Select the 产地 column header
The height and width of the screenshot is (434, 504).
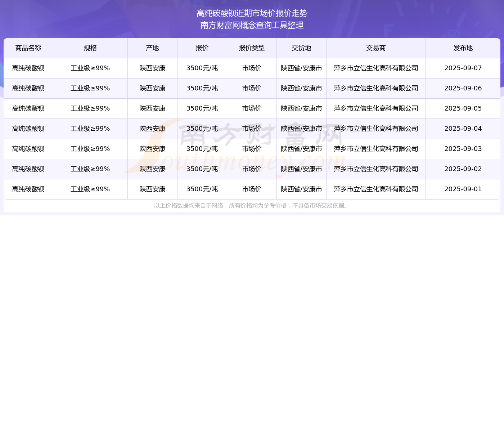[x=152, y=48]
